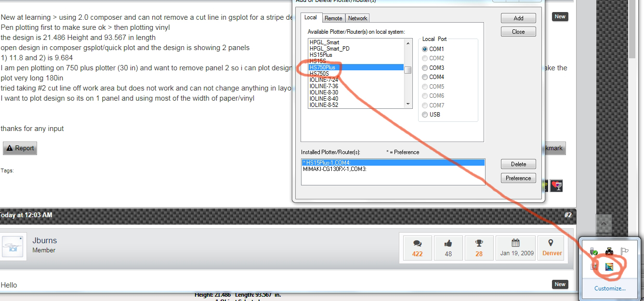Click Jburns' 48 likes count
Viewport: 644px width, 301px height.
[x=448, y=248]
